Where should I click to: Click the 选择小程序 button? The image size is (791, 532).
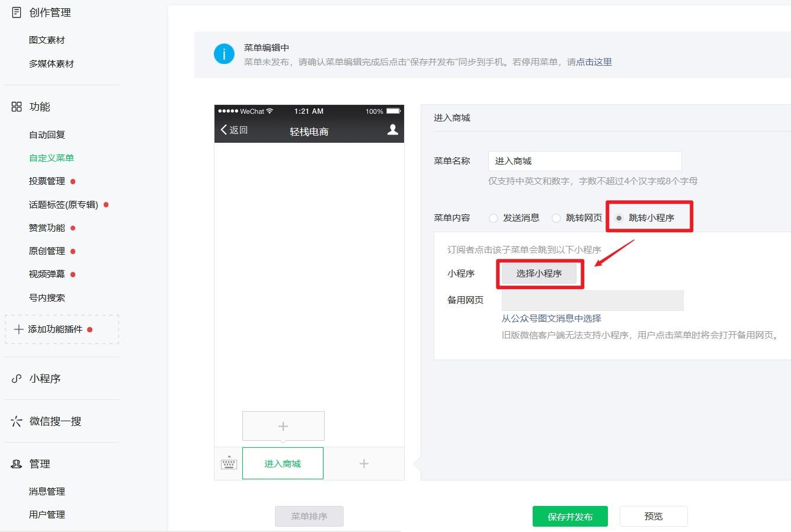[x=539, y=274]
